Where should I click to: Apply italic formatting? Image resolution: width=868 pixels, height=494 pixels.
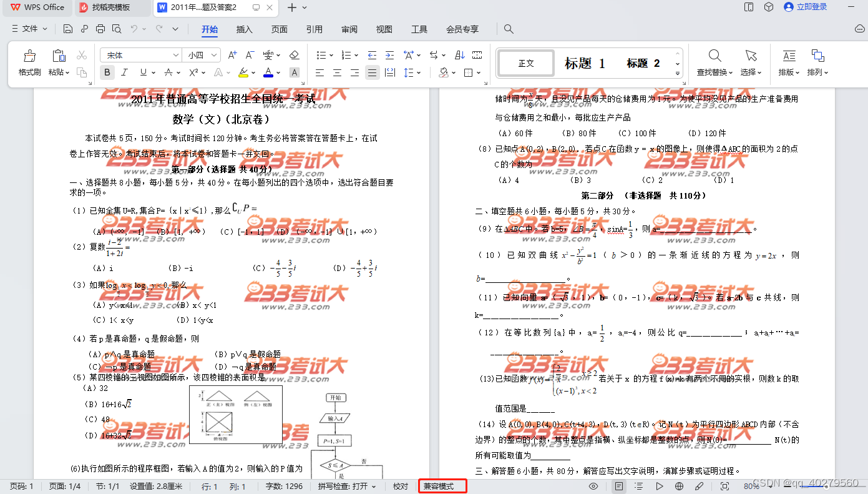123,72
